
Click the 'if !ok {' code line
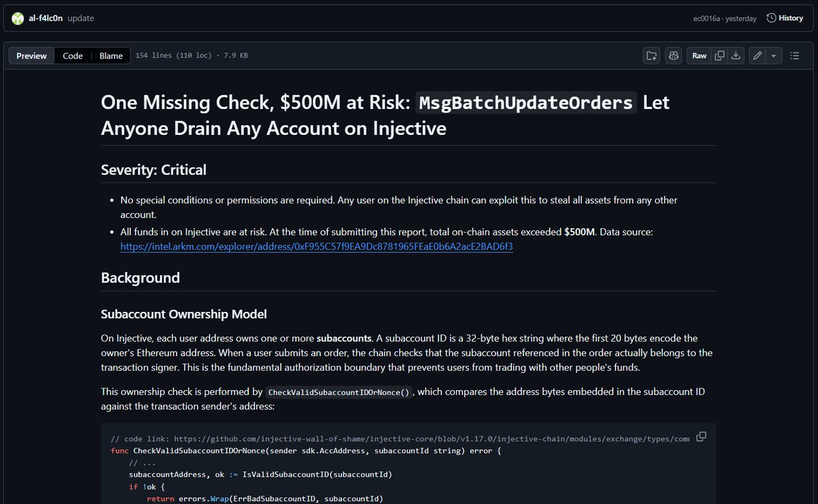[x=147, y=486]
